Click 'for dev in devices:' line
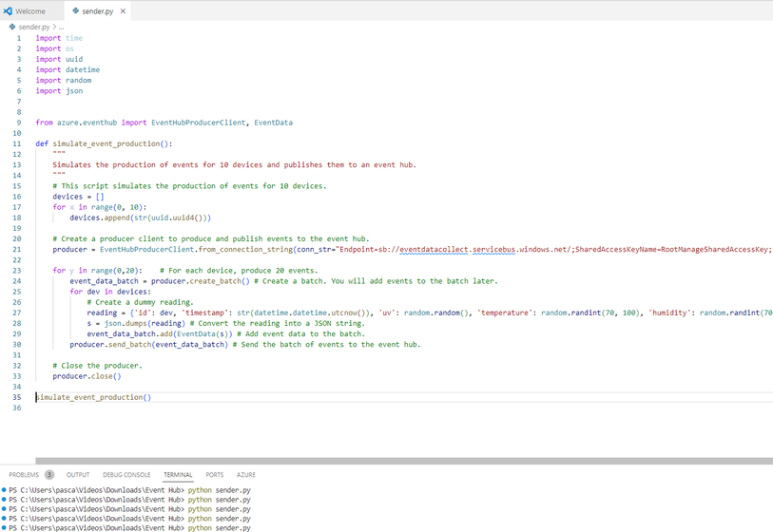This screenshot has width=773, height=532. click(110, 292)
